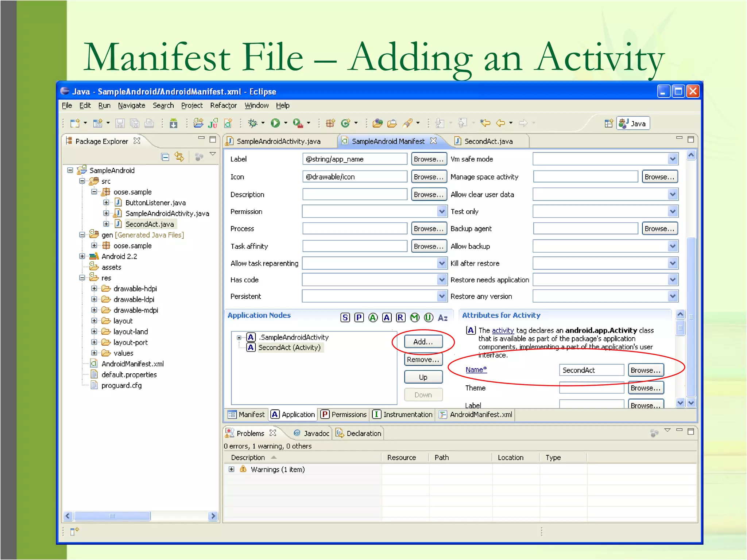
Task: Expand the Android 2.2 library node
Action: (x=82, y=256)
